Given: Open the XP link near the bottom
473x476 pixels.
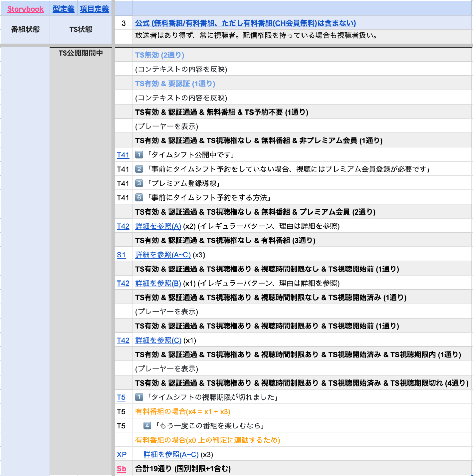Looking at the screenshot, I should (x=122, y=454).
